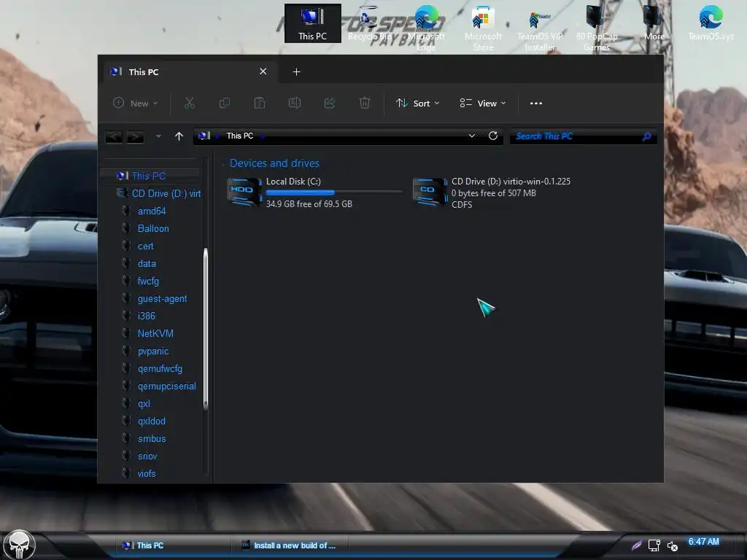Open 80 PopCap Games desktop icon
The width and height of the screenshot is (747, 560).
(x=597, y=28)
